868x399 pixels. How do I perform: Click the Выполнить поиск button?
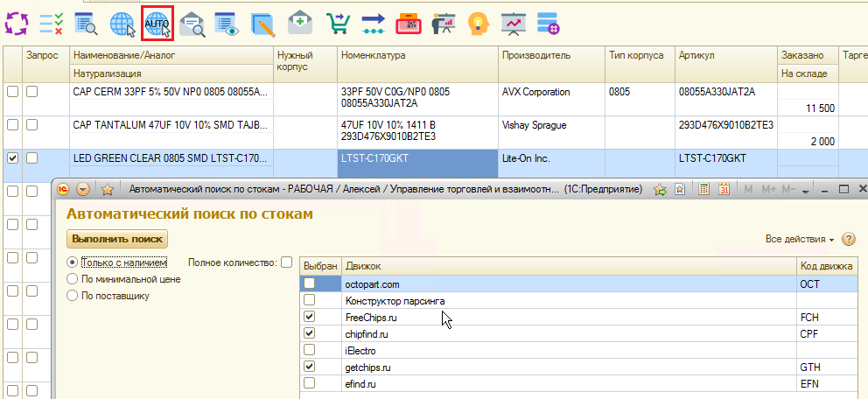tap(117, 239)
